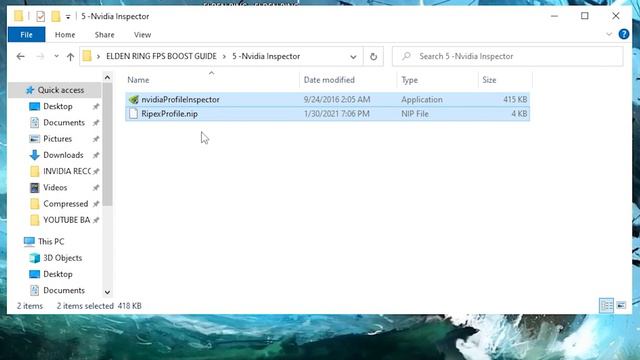Screen dimensions: 640x360
Task: Go up one folder level
Action: [x=70, y=56]
